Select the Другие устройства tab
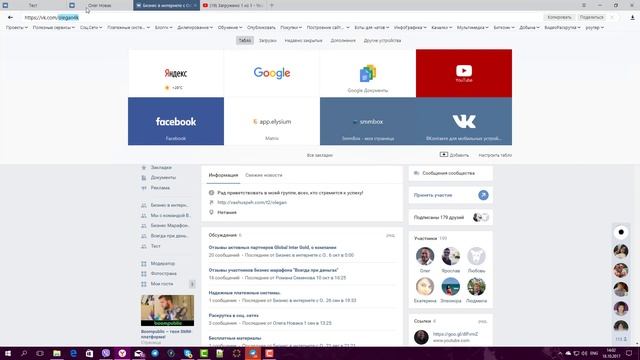 coord(382,40)
